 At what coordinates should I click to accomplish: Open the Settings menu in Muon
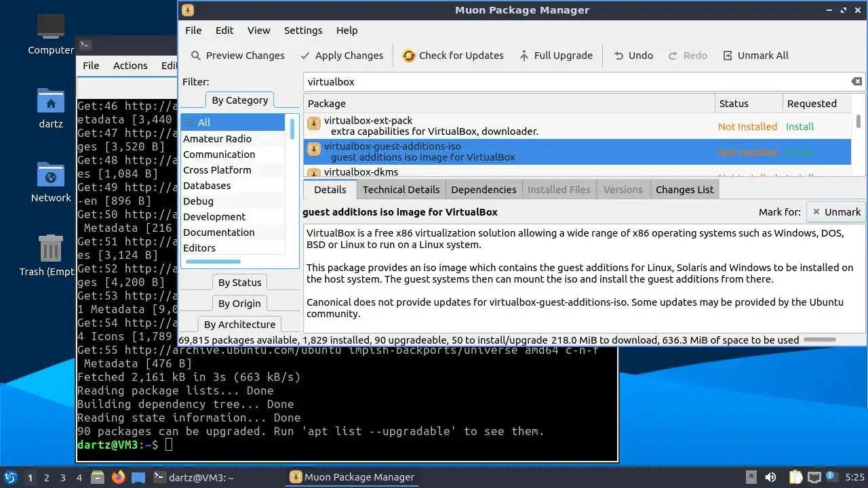[303, 30]
